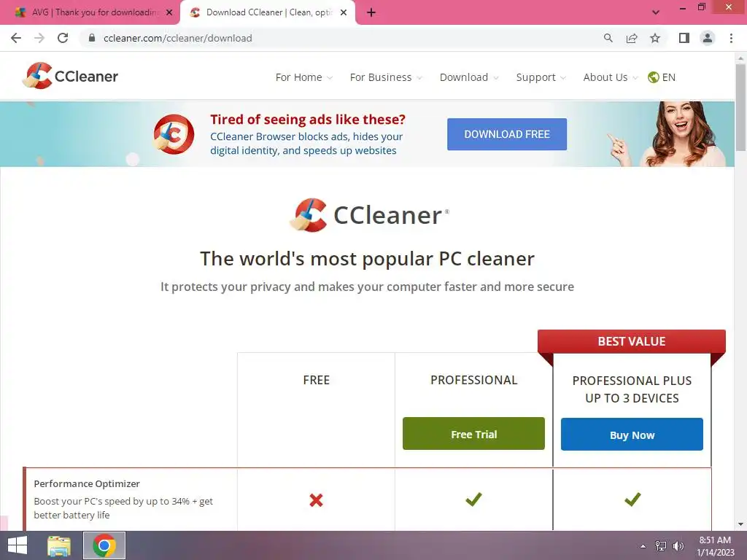Viewport: 747px width, 560px height.
Task: Open the Chrome profile avatar
Action: (x=708, y=38)
